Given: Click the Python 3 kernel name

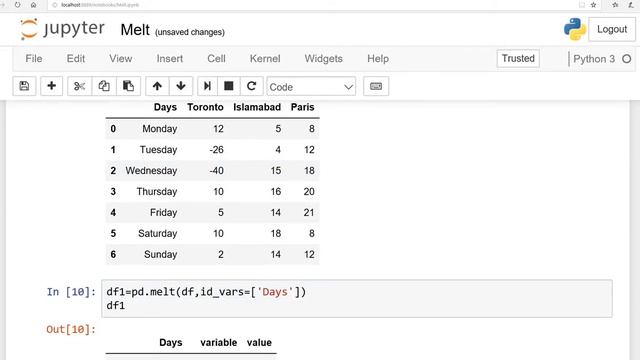Looking at the screenshot, I should coord(594,59).
